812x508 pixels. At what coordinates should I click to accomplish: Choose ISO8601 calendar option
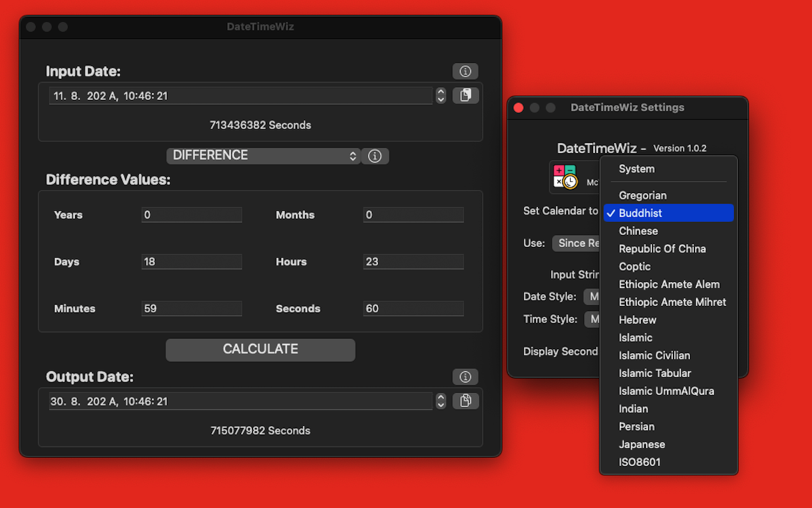[x=669, y=462]
